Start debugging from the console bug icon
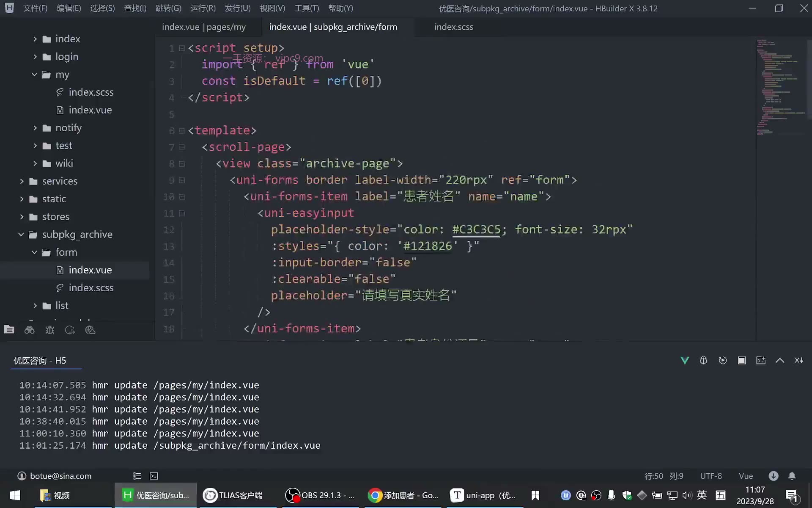Screen dimensions: 812x508 click(x=704, y=360)
